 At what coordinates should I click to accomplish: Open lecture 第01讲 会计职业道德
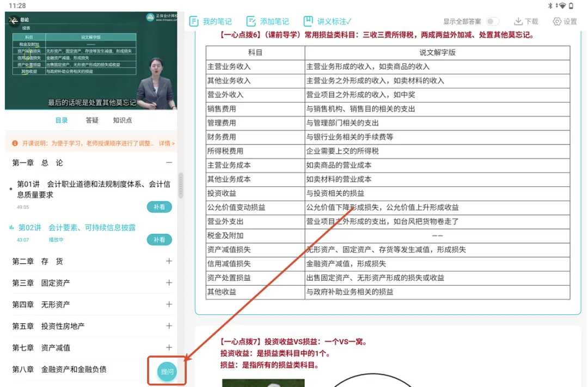(94, 189)
